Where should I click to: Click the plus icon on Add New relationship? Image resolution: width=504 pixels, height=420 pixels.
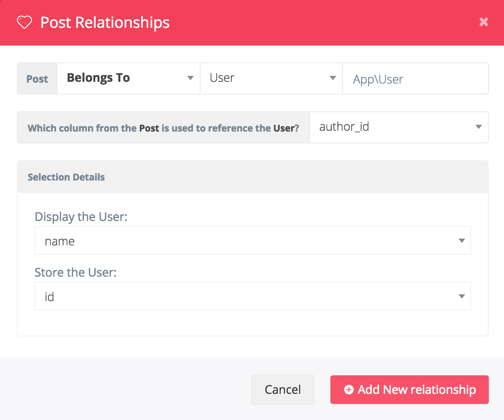click(x=349, y=390)
